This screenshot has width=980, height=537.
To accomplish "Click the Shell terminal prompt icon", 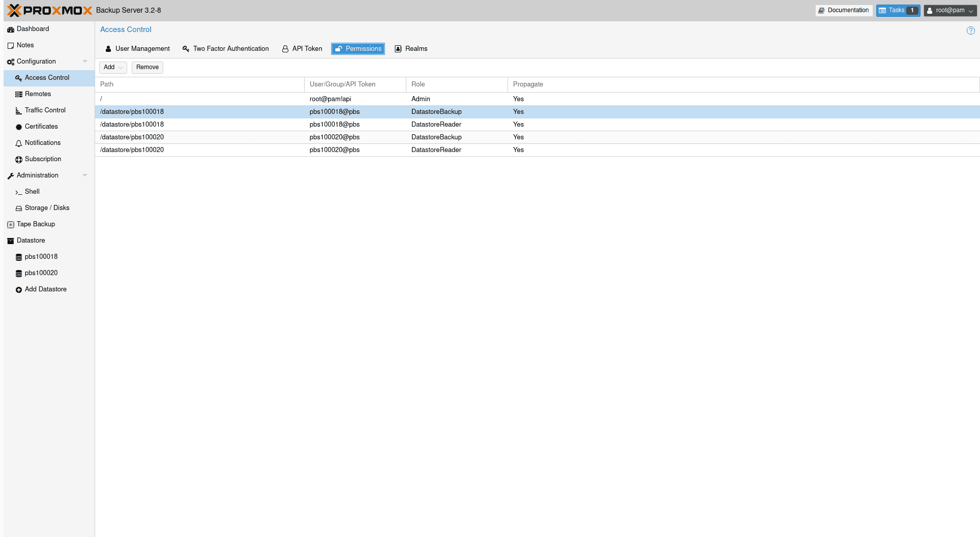I will [x=19, y=192].
